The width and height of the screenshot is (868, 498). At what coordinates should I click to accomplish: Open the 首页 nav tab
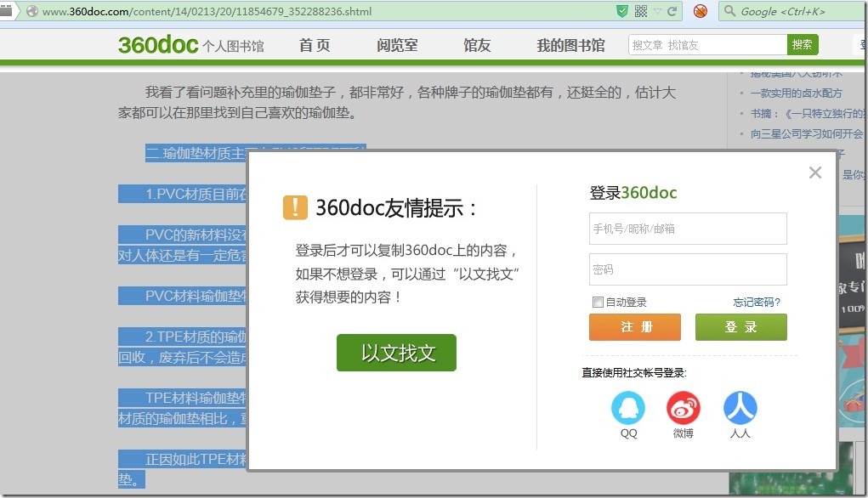click(315, 45)
